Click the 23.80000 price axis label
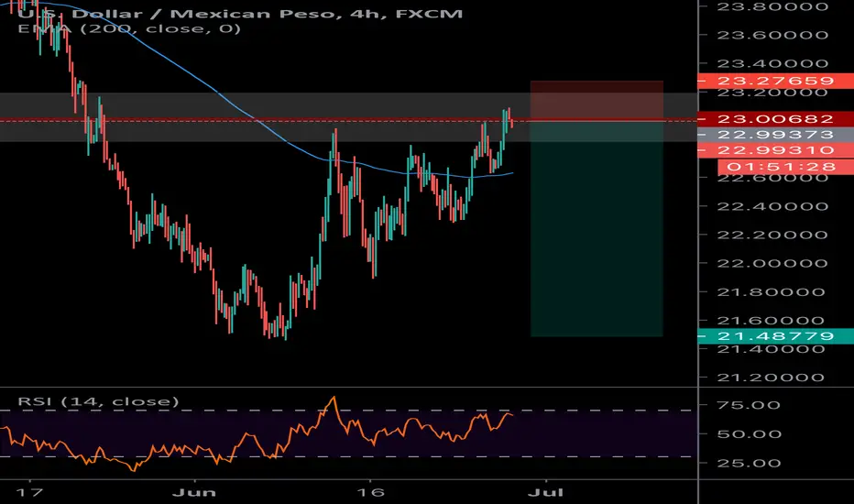This screenshot has width=854, height=504. pos(772,6)
